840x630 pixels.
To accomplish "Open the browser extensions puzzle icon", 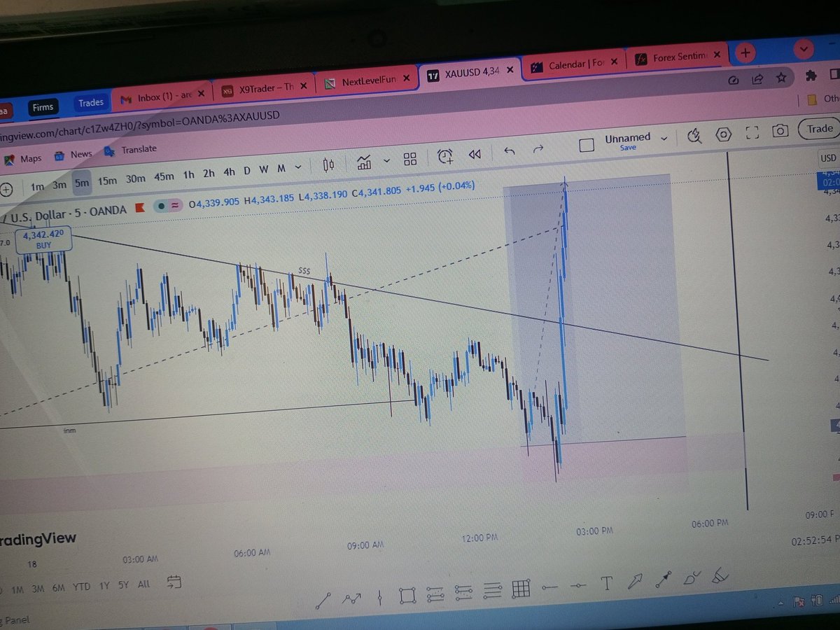I will click(x=811, y=76).
